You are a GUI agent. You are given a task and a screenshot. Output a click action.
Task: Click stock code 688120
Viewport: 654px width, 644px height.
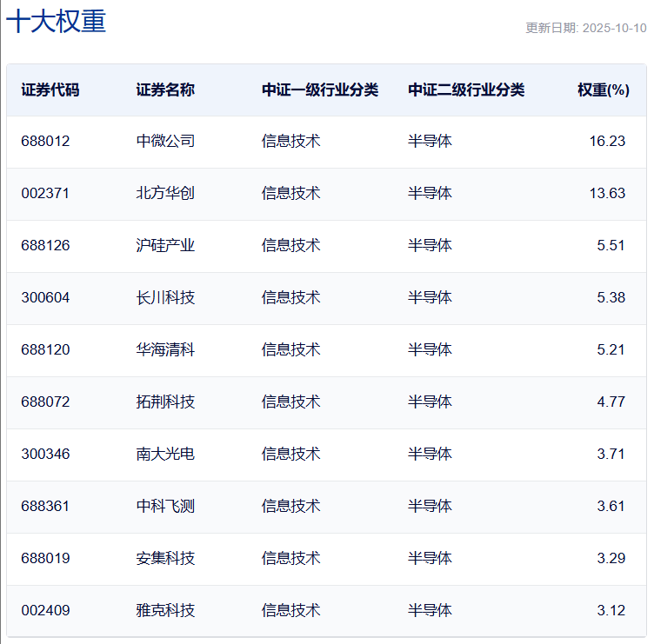(x=45, y=349)
